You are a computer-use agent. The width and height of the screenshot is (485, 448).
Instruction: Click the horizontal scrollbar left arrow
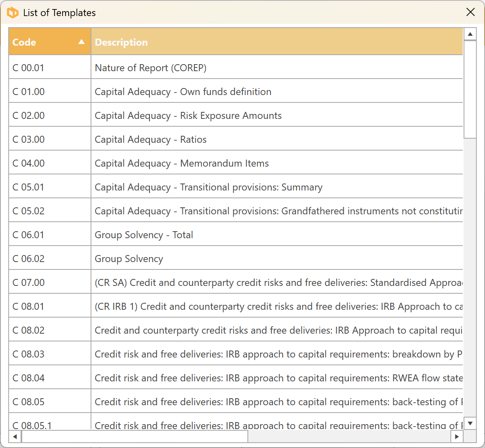point(15,436)
